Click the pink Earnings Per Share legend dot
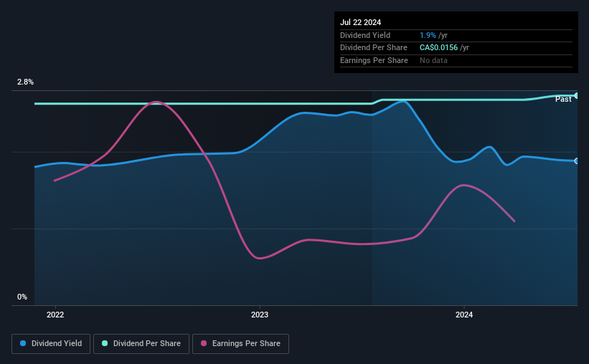Viewport: 589px width, 364px height. click(x=204, y=343)
